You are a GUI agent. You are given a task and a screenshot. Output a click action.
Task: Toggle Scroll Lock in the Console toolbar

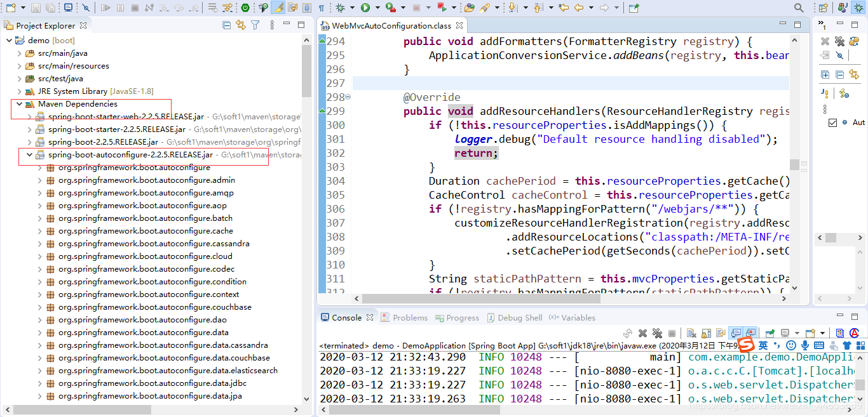pos(706,333)
